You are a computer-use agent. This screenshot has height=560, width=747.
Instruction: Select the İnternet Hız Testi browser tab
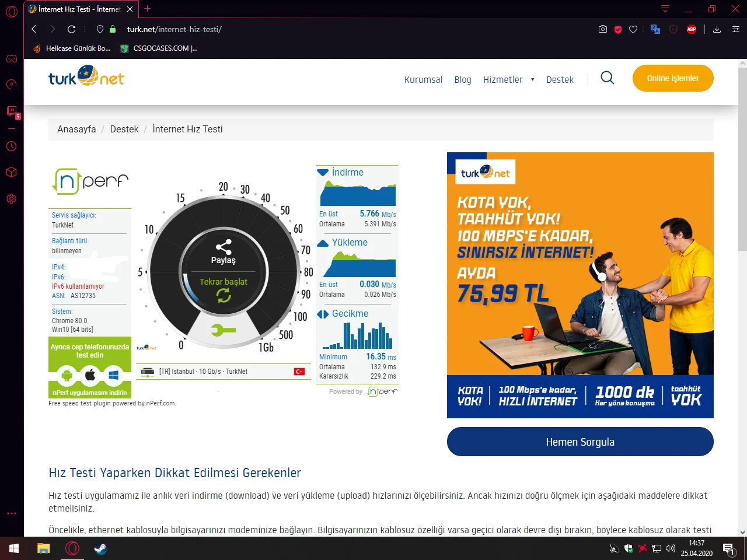click(x=81, y=9)
